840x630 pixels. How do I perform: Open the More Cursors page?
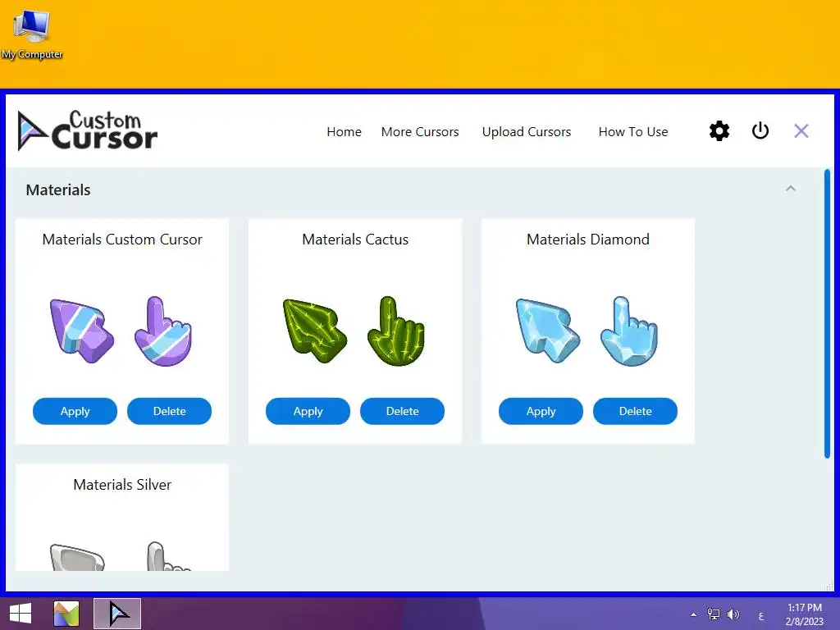(x=420, y=132)
